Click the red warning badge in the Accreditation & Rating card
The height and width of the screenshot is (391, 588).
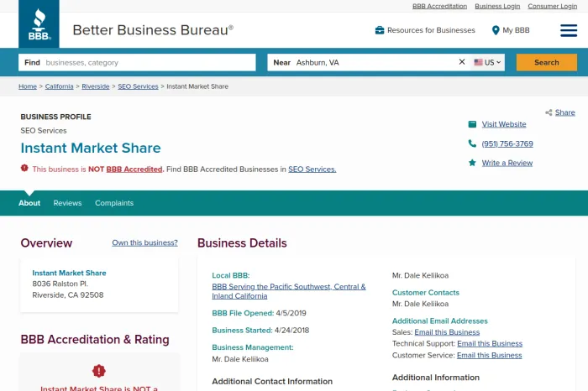99,371
